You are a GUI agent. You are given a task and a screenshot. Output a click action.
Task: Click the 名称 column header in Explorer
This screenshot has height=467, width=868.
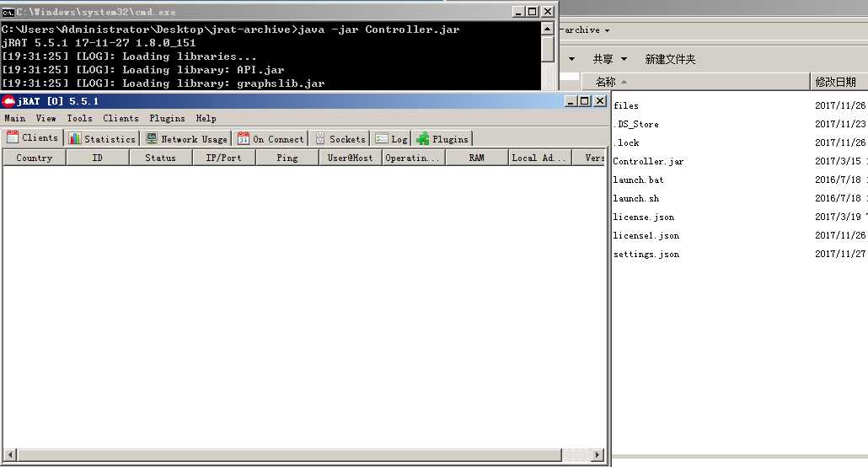point(696,82)
